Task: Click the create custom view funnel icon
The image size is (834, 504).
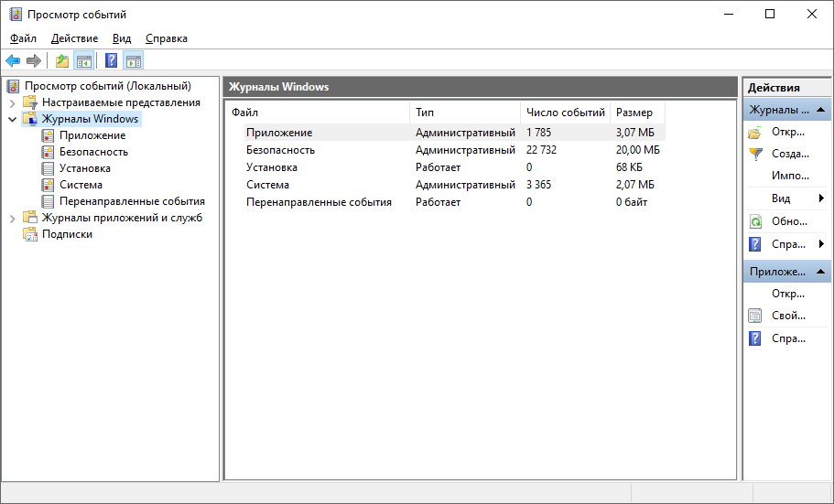Action: pos(754,155)
